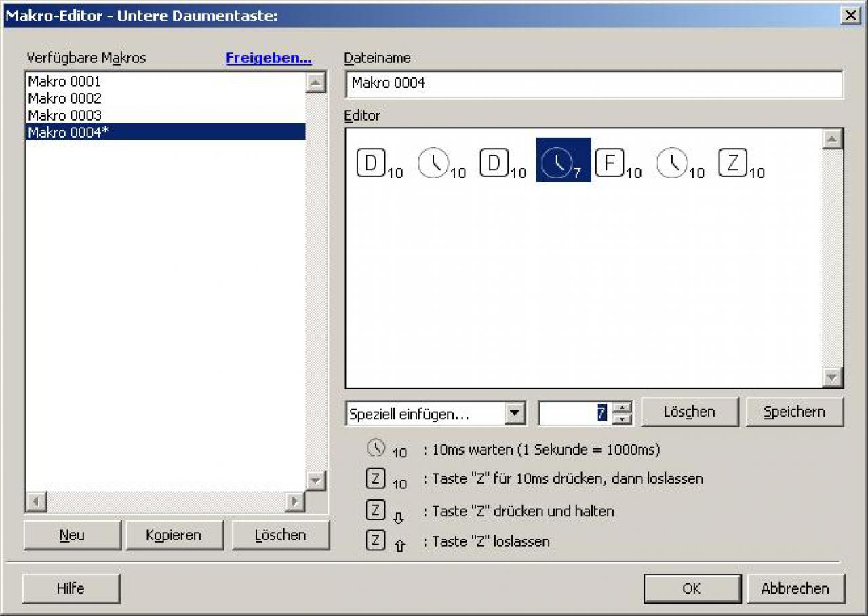Image resolution: width=868 pixels, height=616 pixels.
Task: Click the legend clock icon for 10ms warten
Action: [376, 448]
